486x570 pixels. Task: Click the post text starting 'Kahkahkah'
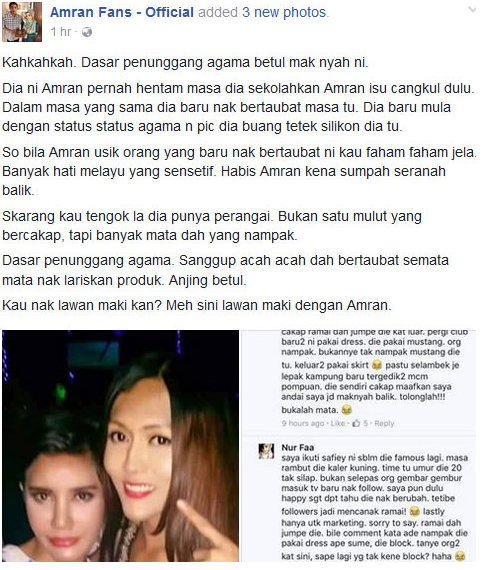[185, 63]
